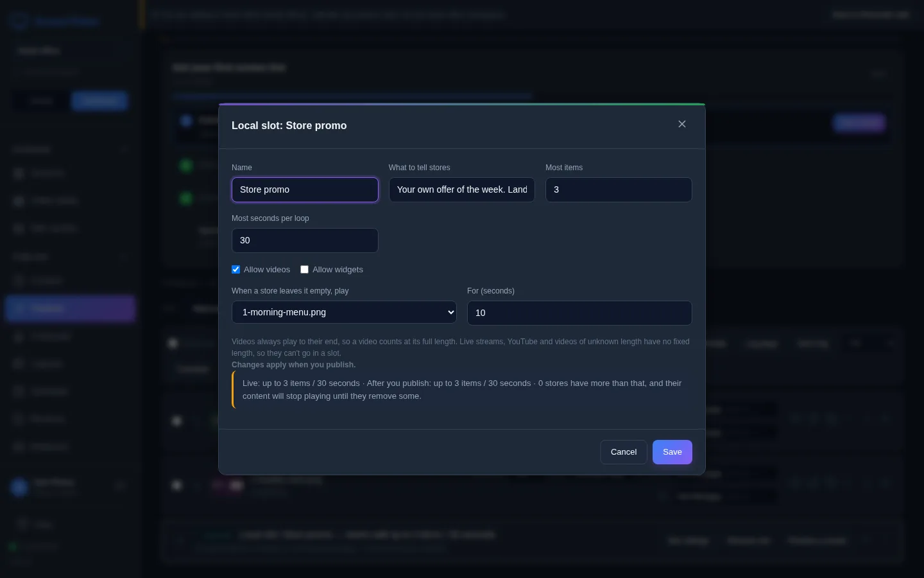Click the Live/After you publish warning note
The image size is (924, 578).
462,390
